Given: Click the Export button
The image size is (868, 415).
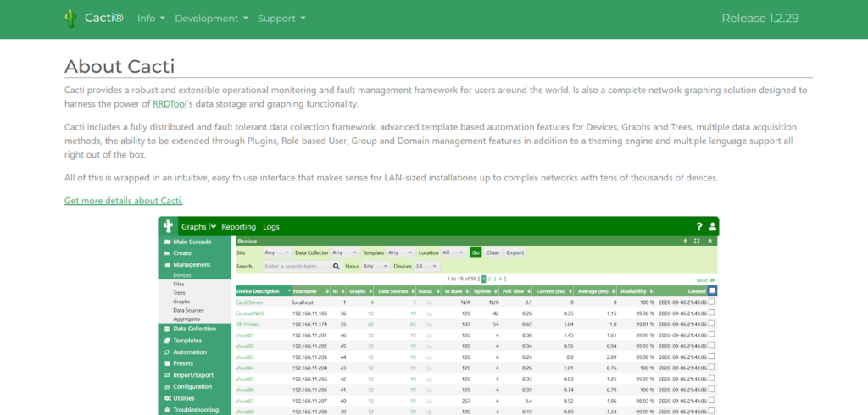Looking at the screenshot, I should click(515, 252).
